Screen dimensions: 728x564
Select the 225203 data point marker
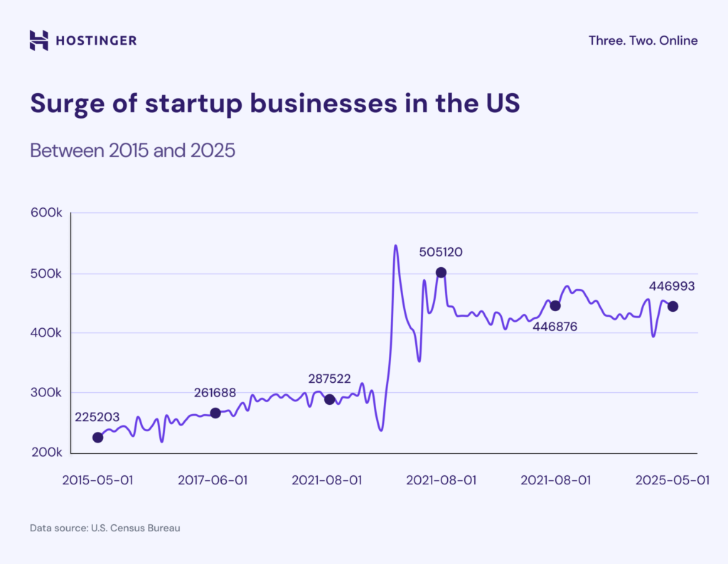tap(97, 438)
